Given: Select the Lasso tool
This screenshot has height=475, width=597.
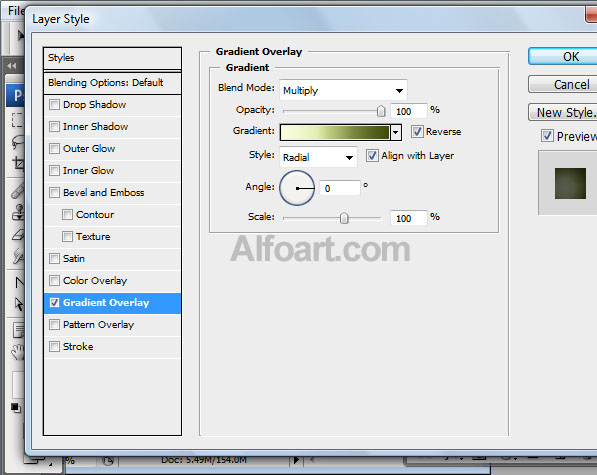Looking at the screenshot, I should tap(18, 142).
